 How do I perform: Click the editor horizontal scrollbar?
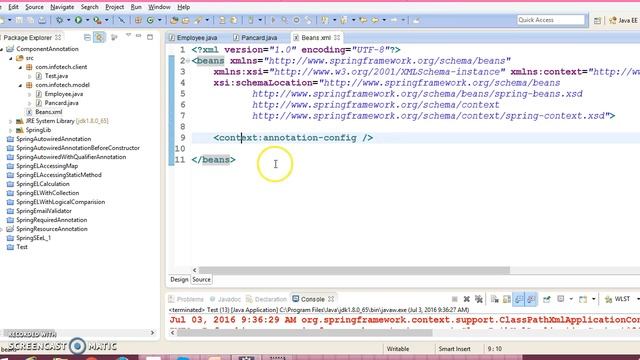click(x=354, y=270)
